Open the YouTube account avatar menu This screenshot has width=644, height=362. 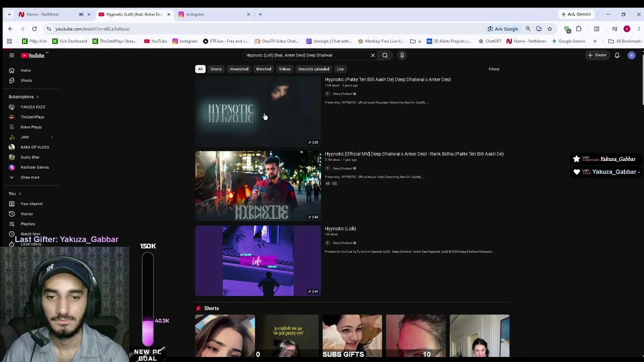click(x=631, y=55)
